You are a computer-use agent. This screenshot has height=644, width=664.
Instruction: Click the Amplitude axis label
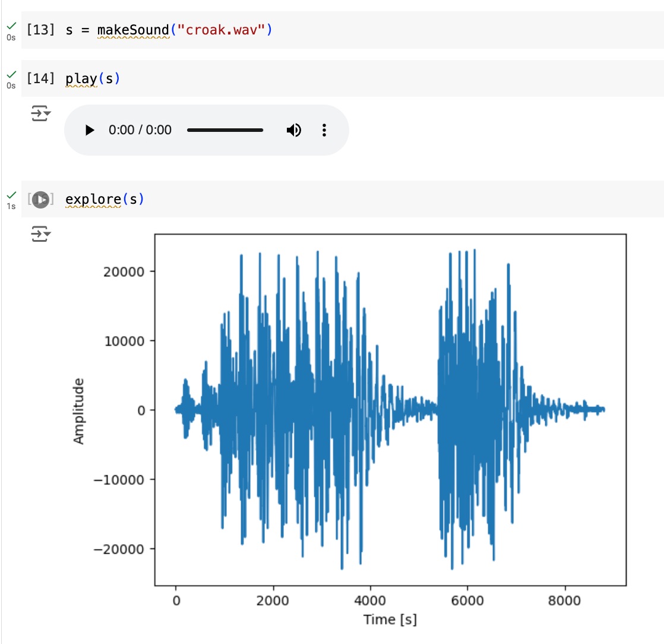78,411
